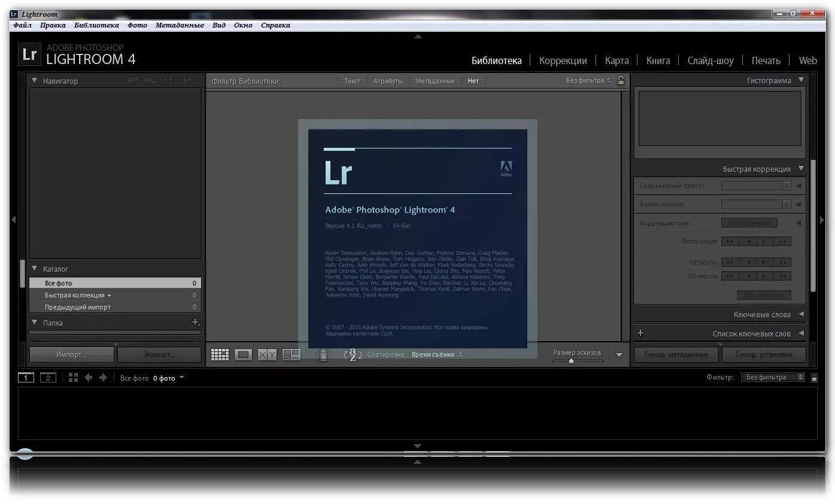Toggle the filter lock padlock icon
Image resolution: width=835 pixels, height=504 pixels.
click(621, 80)
